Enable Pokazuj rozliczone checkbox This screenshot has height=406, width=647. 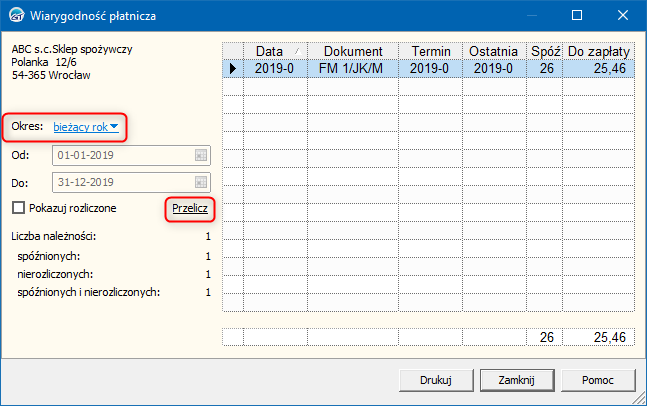[x=18, y=208]
